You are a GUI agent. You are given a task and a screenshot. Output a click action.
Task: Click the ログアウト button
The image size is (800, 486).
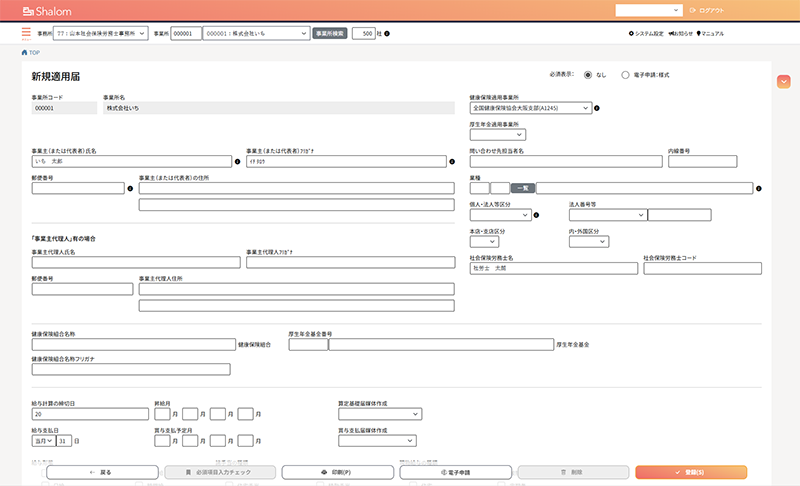pyautogui.click(x=710, y=10)
